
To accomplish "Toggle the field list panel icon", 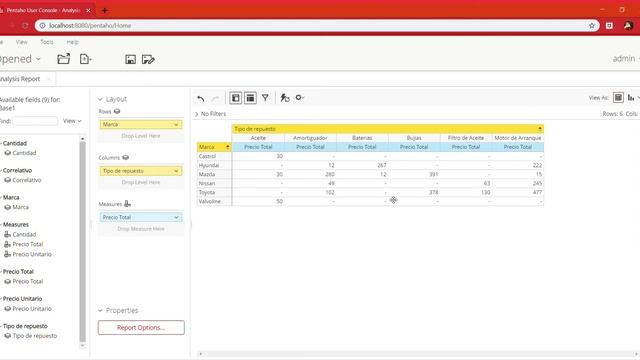I will 250,98.
